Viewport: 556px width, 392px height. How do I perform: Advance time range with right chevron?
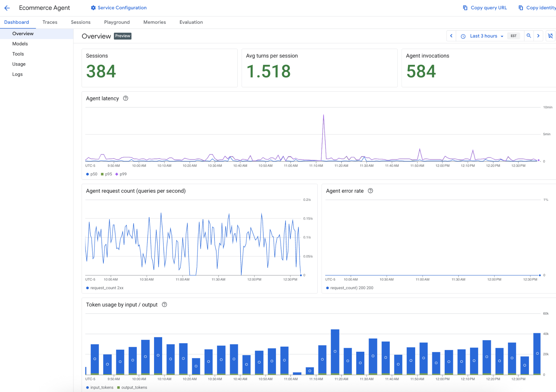[538, 36]
